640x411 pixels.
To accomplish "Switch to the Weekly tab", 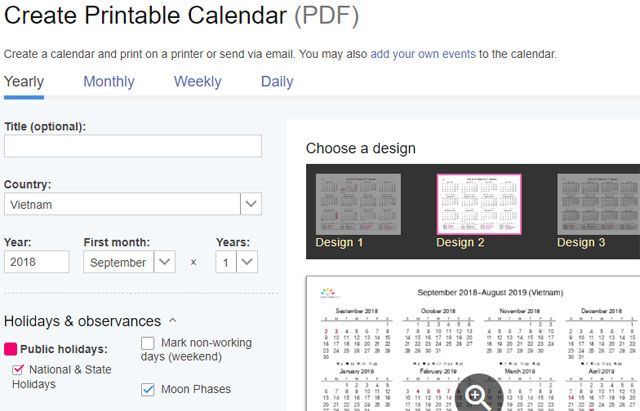I will [x=197, y=82].
